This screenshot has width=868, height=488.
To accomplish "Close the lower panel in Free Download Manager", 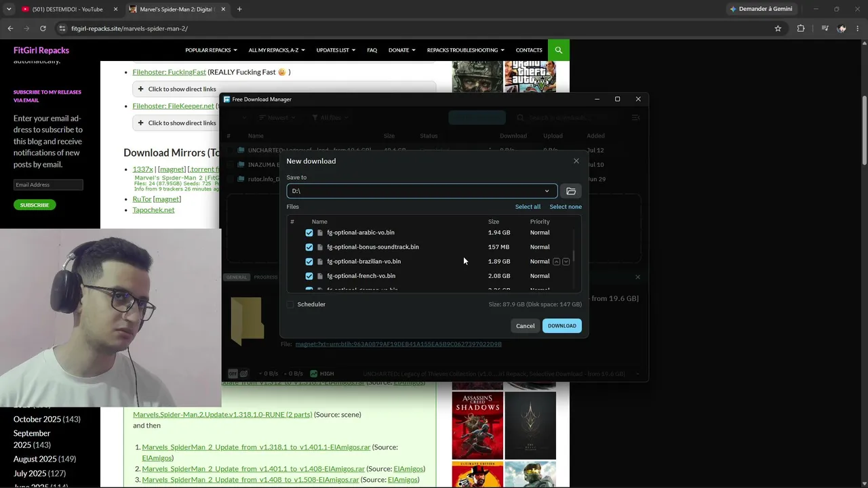I will click(637, 277).
